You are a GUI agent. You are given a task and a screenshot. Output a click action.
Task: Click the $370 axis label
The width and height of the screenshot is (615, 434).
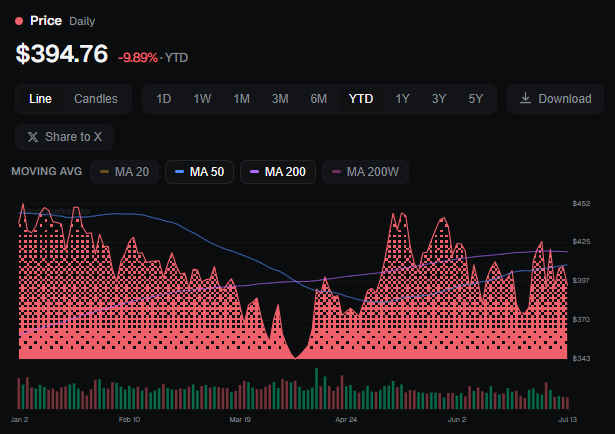click(581, 320)
